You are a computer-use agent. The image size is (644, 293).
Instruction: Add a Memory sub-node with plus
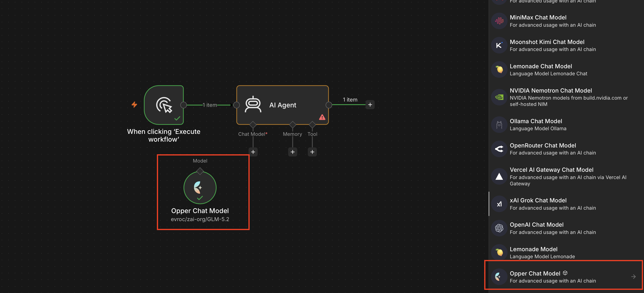(293, 152)
